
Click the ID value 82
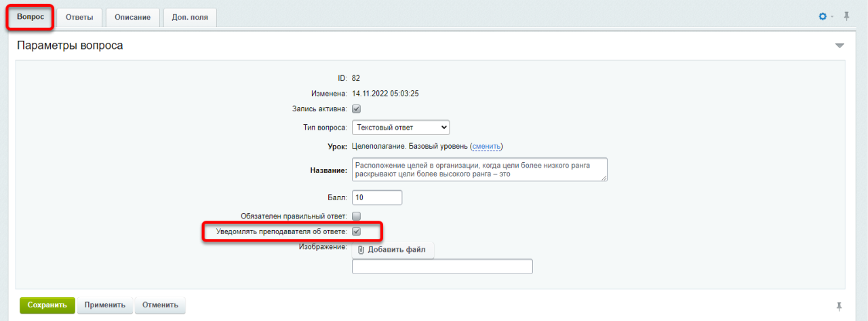356,78
